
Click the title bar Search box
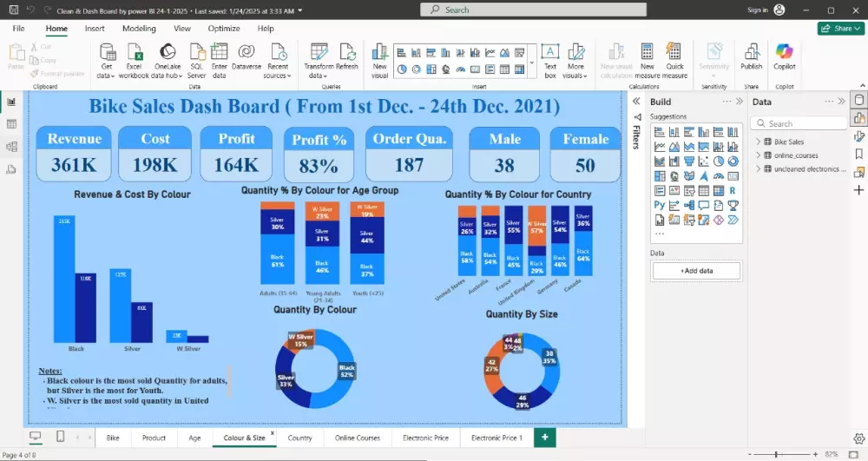click(x=533, y=10)
